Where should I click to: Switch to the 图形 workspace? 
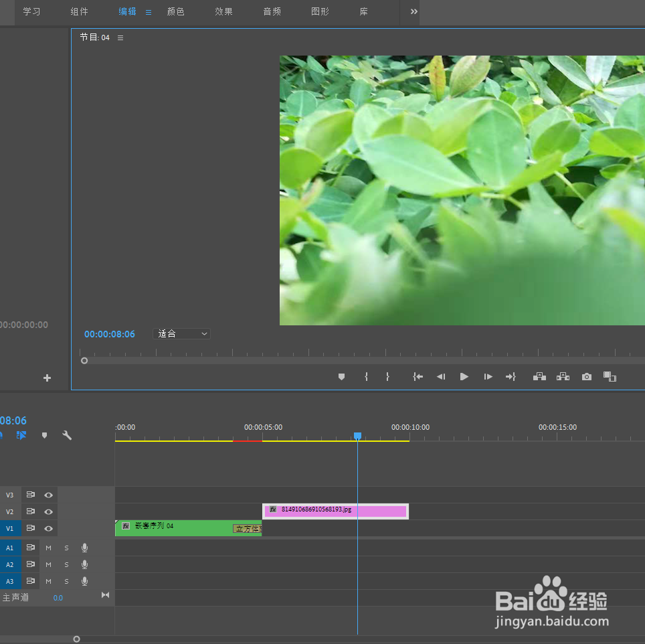[x=320, y=11]
